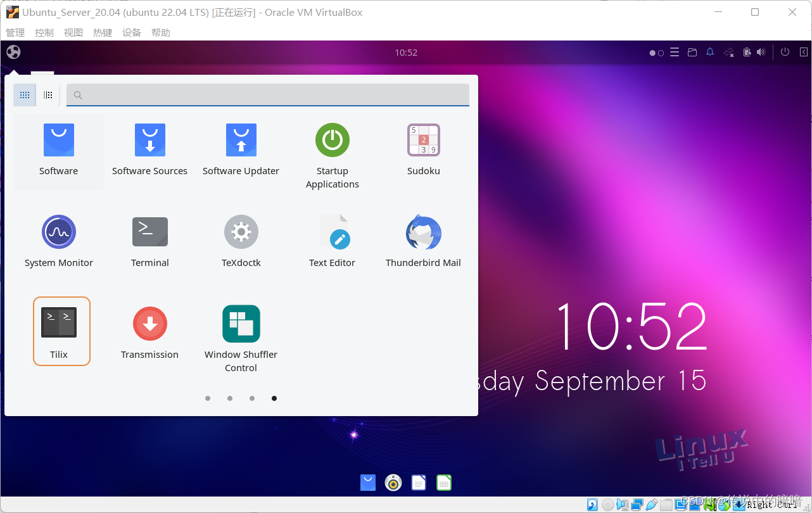Open the Raven sidebar arrow icon
Viewport: 812px width, 513px height.
803,53
